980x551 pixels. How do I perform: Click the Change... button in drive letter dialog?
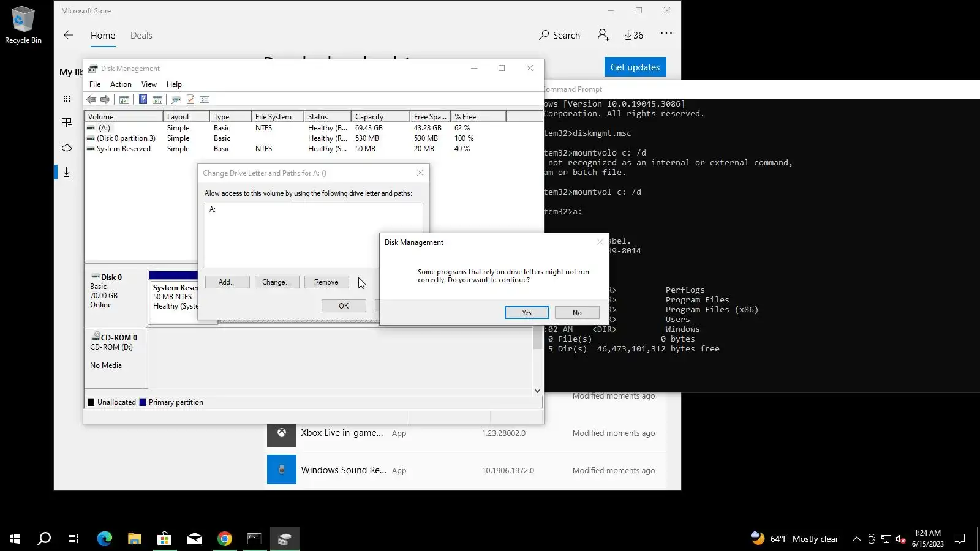pos(277,282)
